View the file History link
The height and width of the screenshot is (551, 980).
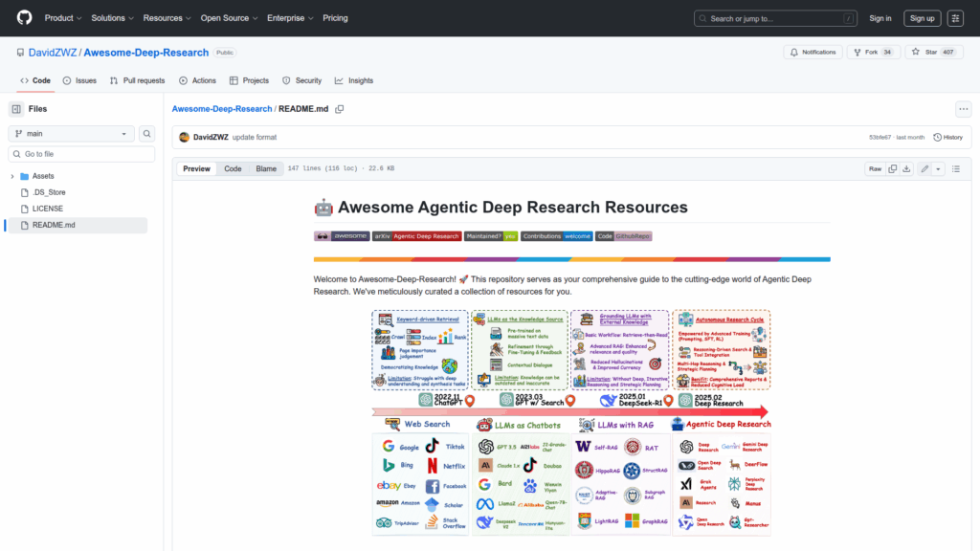click(x=947, y=137)
